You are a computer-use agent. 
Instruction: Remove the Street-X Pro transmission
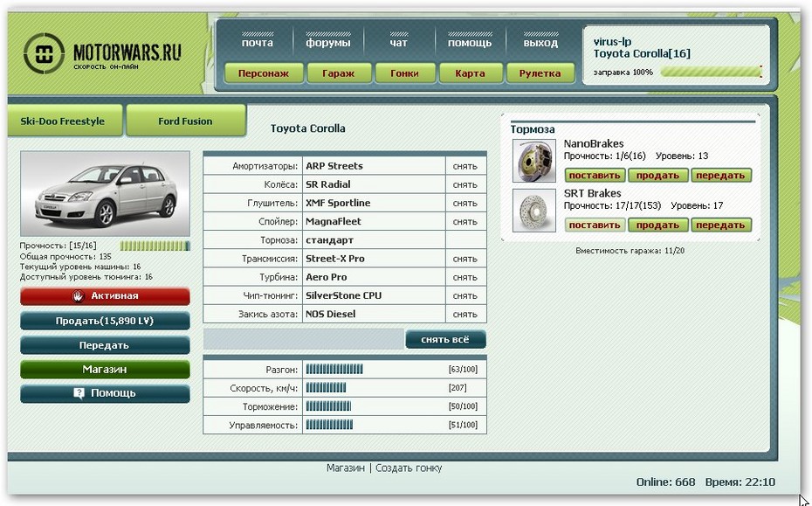(465, 259)
